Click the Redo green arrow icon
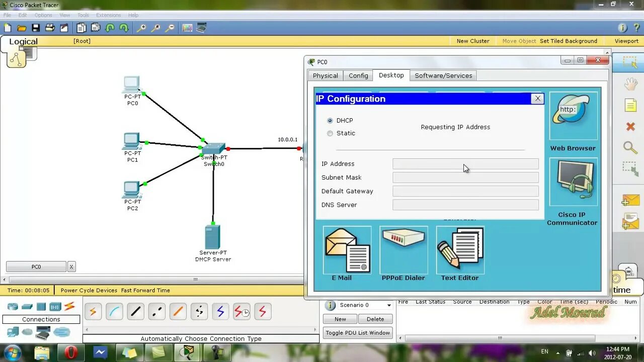This screenshot has width=644, height=362. coord(124,28)
